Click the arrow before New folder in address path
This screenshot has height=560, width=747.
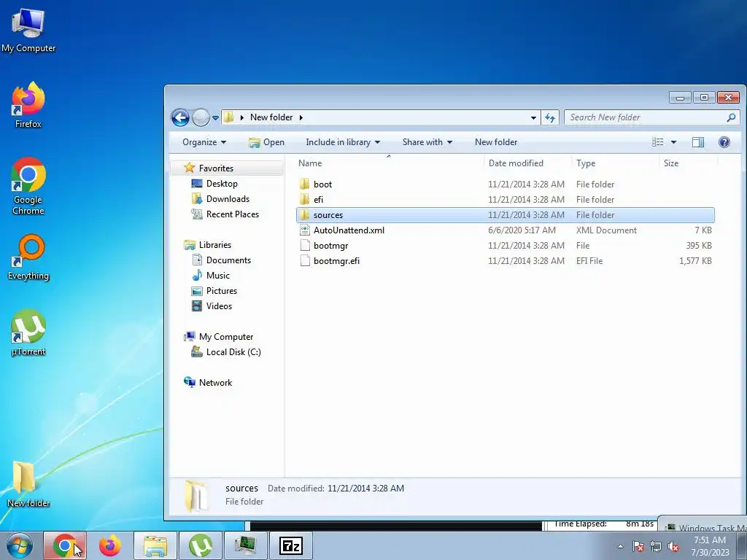(x=242, y=117)
